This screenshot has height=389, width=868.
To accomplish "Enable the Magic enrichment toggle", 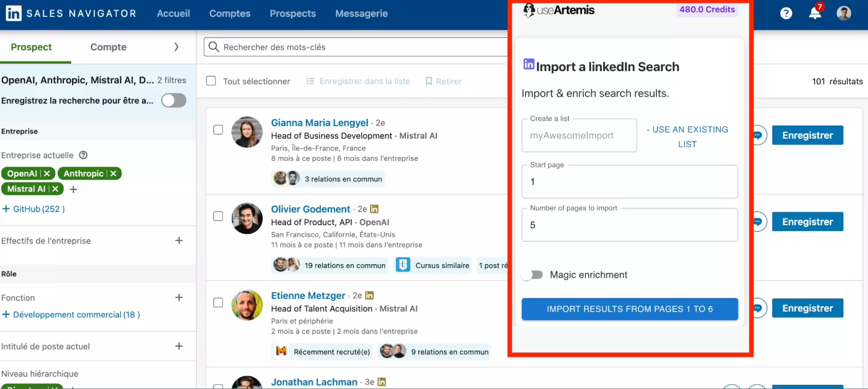I will 533,275.
